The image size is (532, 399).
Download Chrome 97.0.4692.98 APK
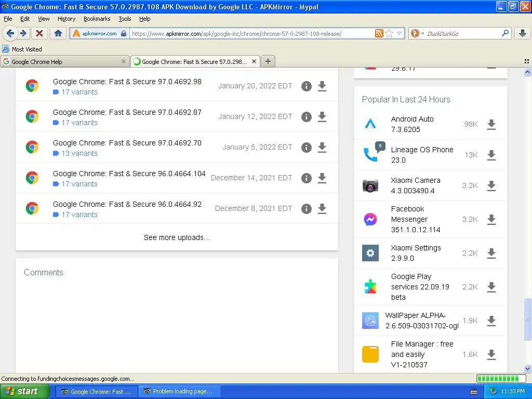tap(322, 86)
